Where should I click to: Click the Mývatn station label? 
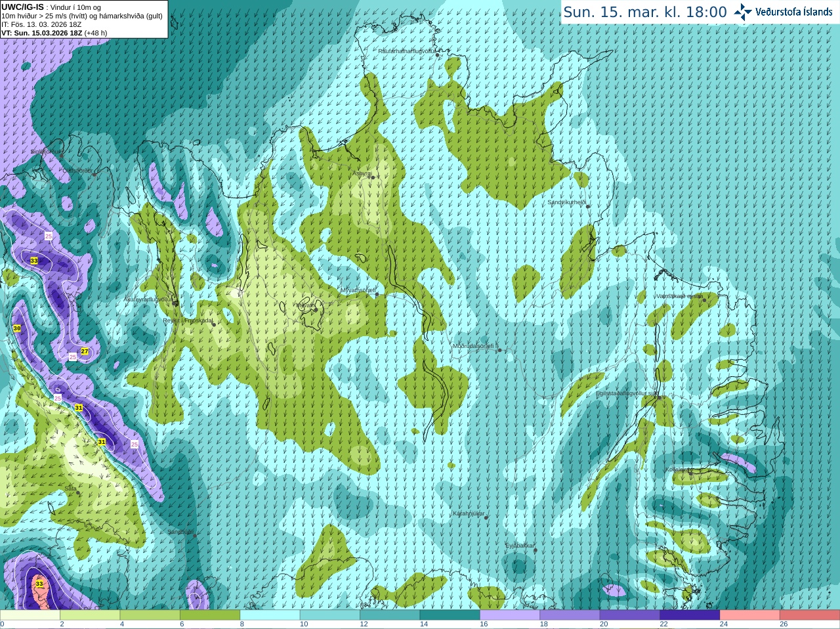[304, 305]
